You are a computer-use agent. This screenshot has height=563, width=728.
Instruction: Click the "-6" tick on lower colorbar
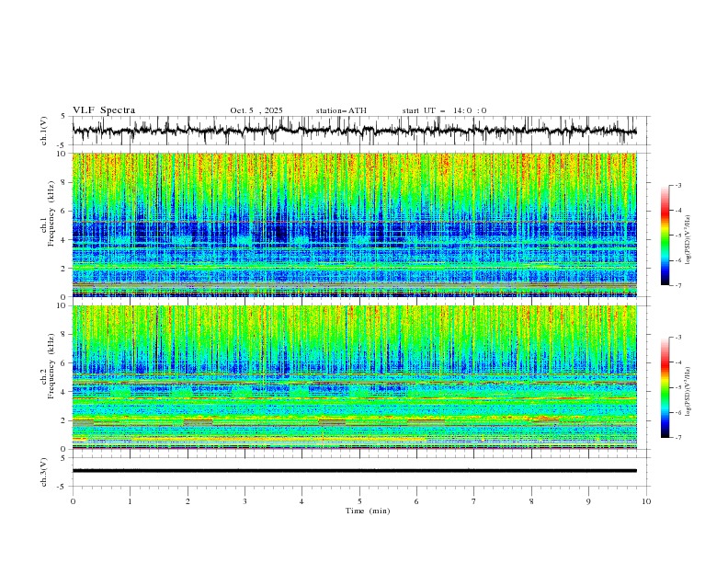tap(678, 412)
